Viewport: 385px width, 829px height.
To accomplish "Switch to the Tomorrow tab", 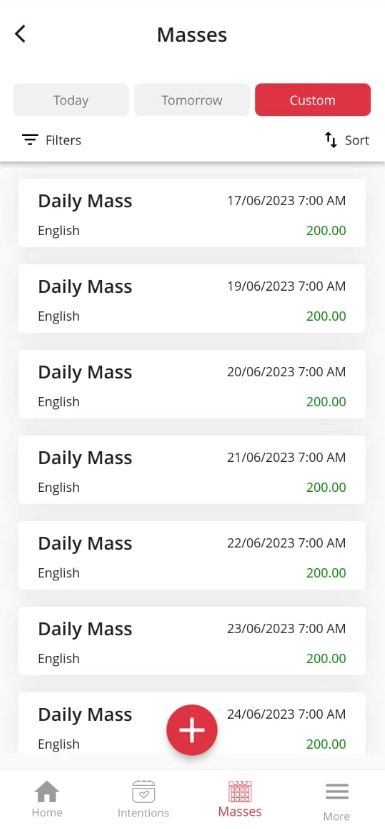I will 192,100.
